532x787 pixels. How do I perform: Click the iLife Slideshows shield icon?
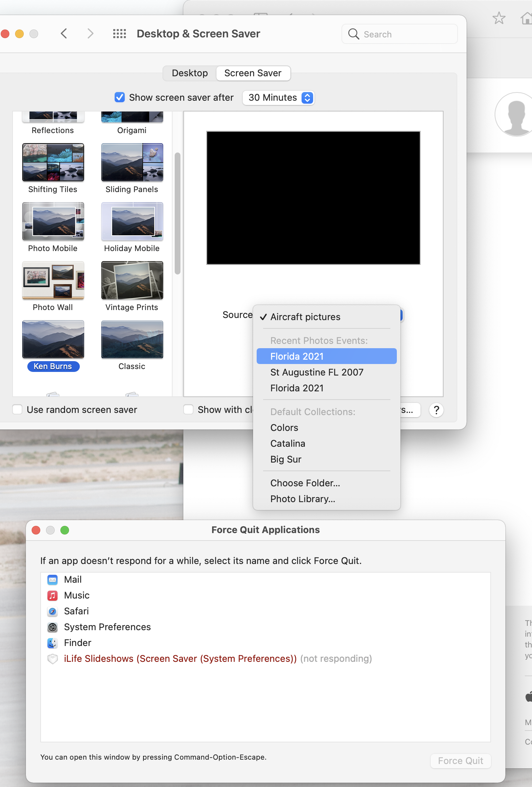[x=52, y=659]
